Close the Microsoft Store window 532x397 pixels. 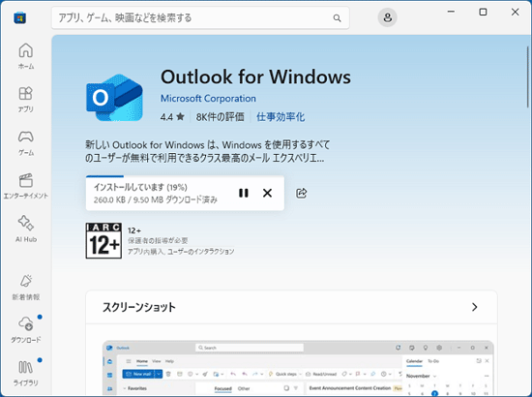point(515,12)
